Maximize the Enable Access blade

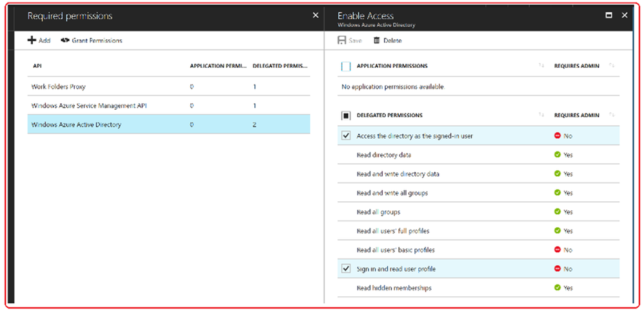[x=609, y=15]
